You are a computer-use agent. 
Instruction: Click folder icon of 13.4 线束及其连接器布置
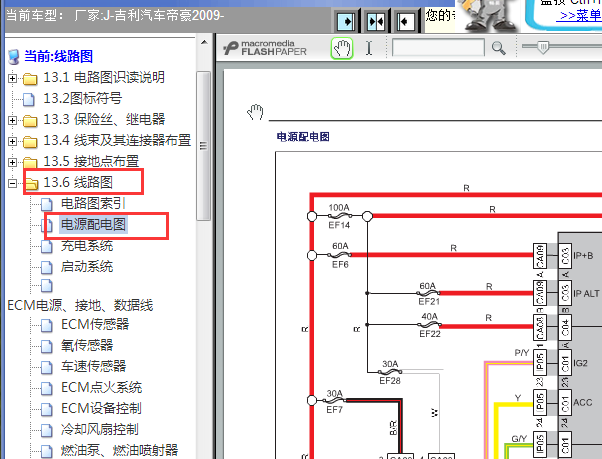pyautogui.click(x=30, y=142)
